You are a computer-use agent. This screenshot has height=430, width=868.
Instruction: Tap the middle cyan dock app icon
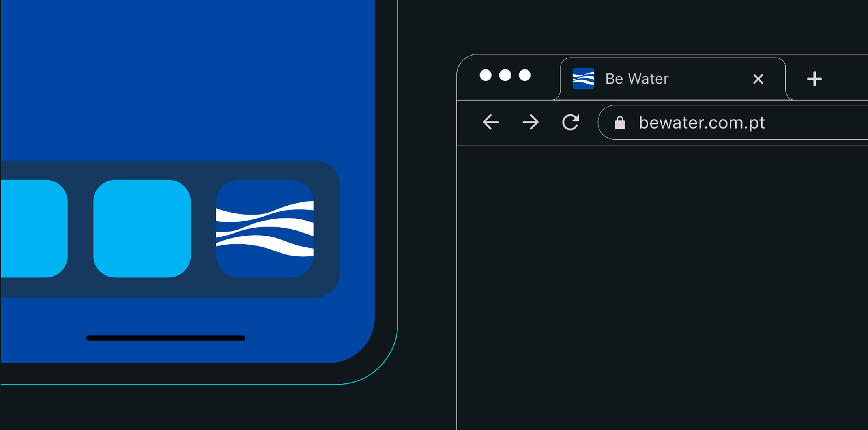pos(142,229)
